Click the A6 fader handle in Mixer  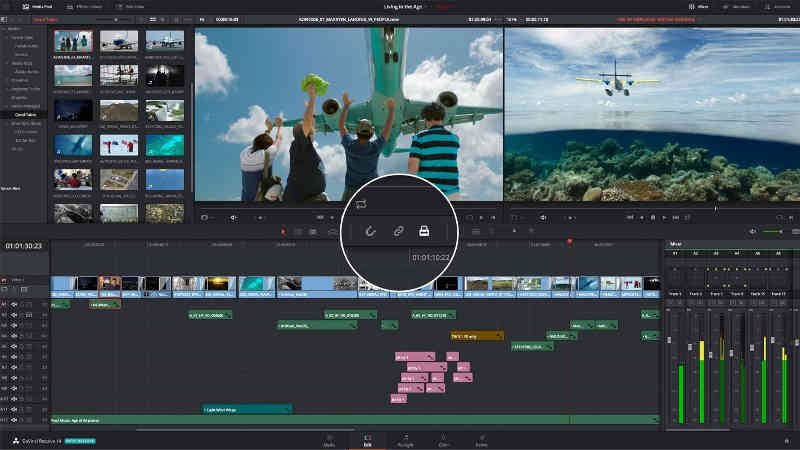(773, 340)
